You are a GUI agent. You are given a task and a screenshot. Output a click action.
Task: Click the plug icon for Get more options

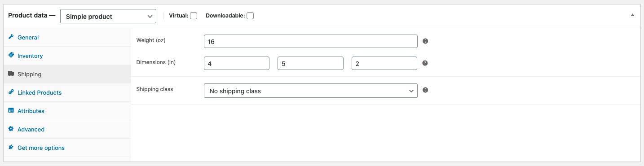[11, 147]
